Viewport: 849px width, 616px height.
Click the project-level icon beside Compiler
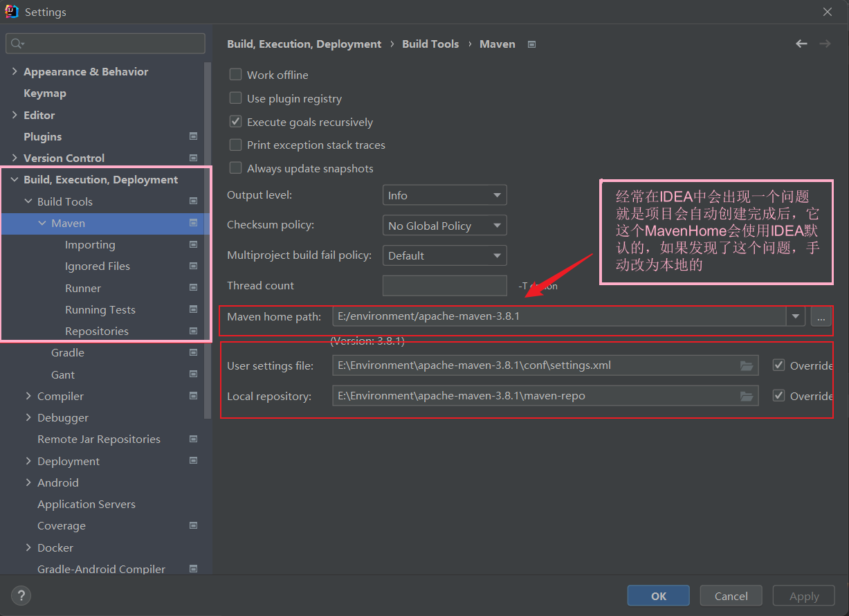(194, 396)
